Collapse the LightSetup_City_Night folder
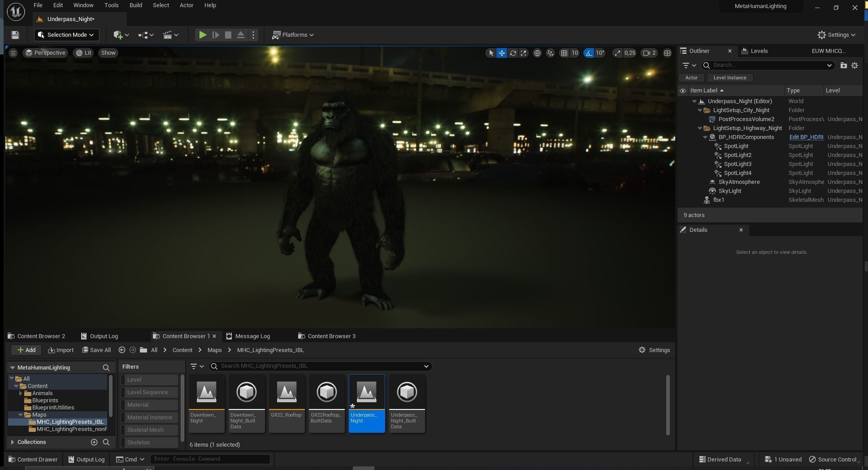868x470 pixels. tap(700, 110)
